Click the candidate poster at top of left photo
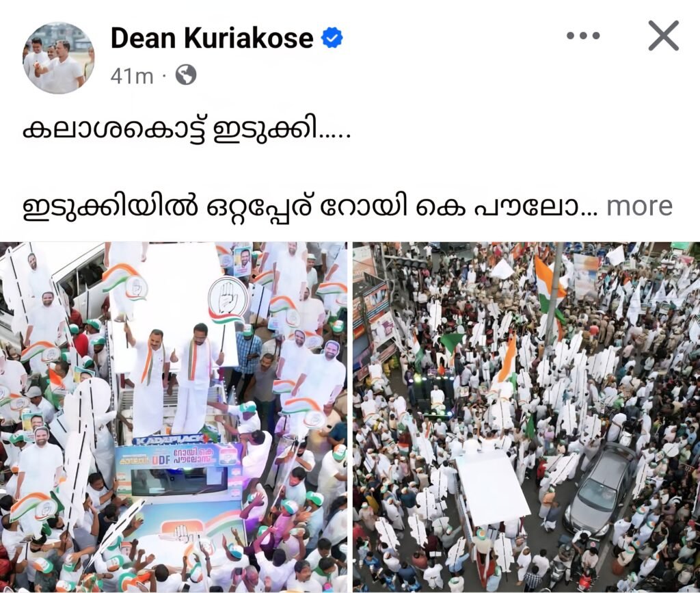Viewport: 700px width, 593px height. coord(241,261)
